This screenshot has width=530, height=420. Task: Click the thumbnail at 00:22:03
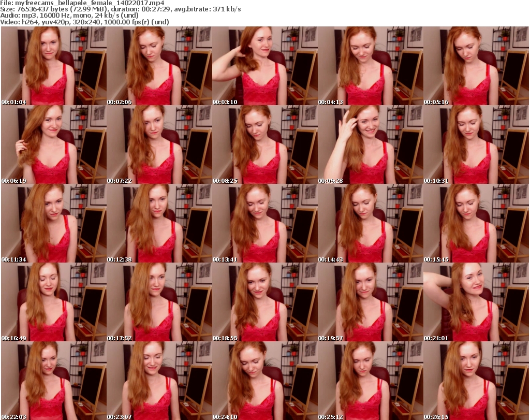pyautogui.click(x=54, y=381)
